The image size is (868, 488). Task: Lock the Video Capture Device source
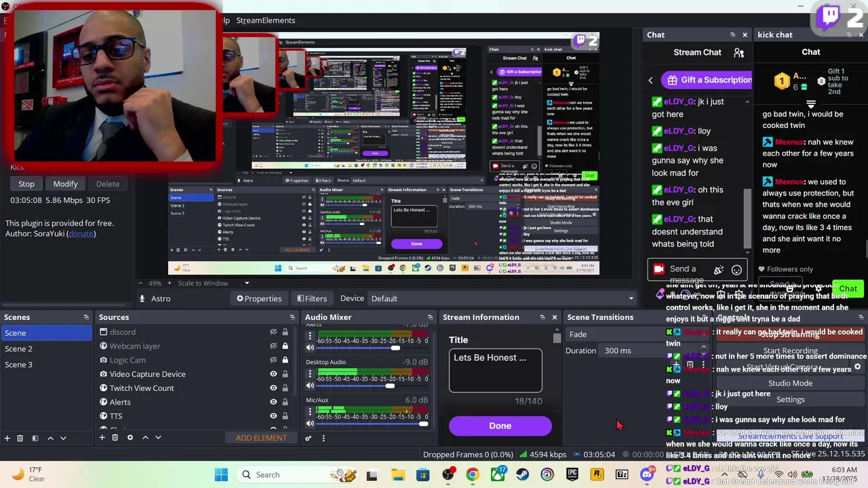(x=285, y=374)
